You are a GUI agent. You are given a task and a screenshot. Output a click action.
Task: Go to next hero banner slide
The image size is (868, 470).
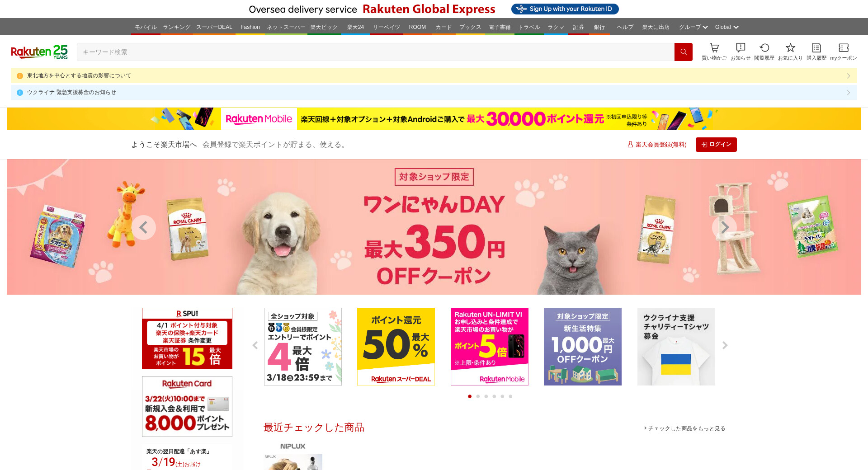pyautogui.click(x=724, y=227)
